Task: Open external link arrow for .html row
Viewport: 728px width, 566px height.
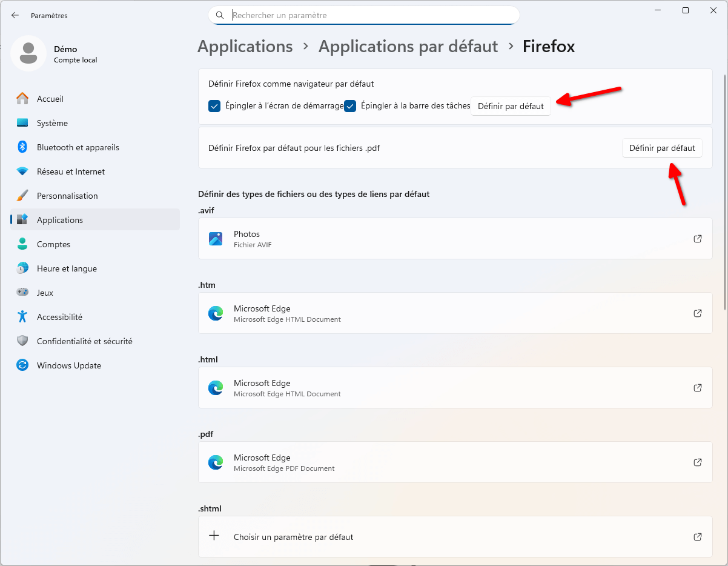Action: 698,388
